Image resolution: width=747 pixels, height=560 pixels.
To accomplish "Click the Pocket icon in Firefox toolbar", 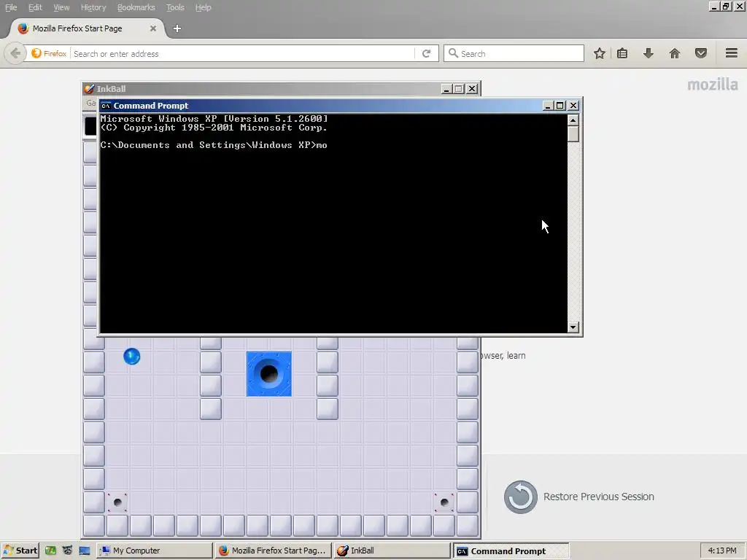I will click(x=701, y=53).
